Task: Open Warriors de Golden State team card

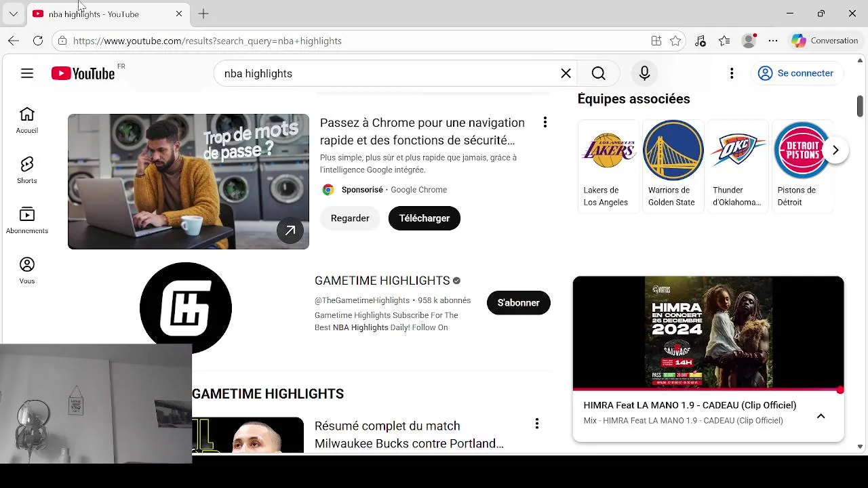Action: pos(673,166)
